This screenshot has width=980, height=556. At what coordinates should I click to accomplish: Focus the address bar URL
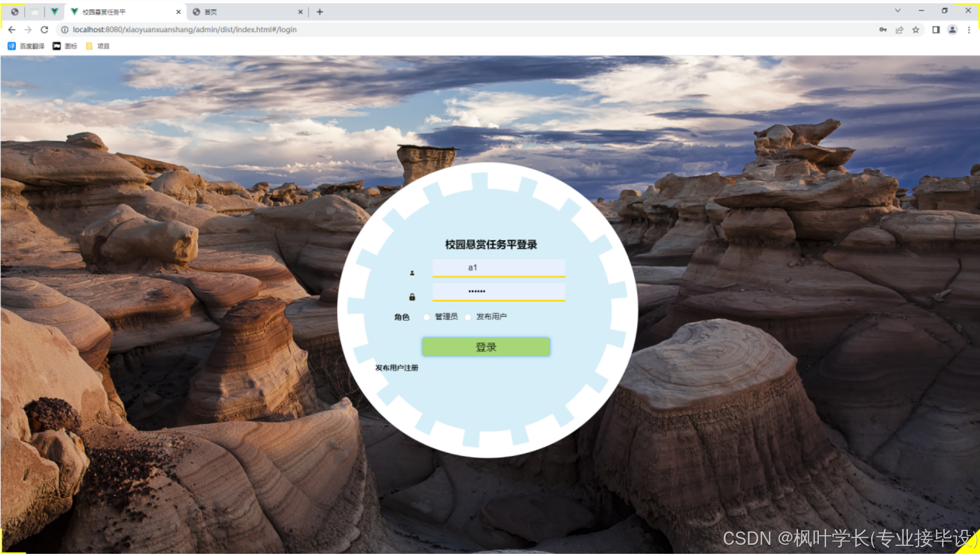[x=185, y=30]
